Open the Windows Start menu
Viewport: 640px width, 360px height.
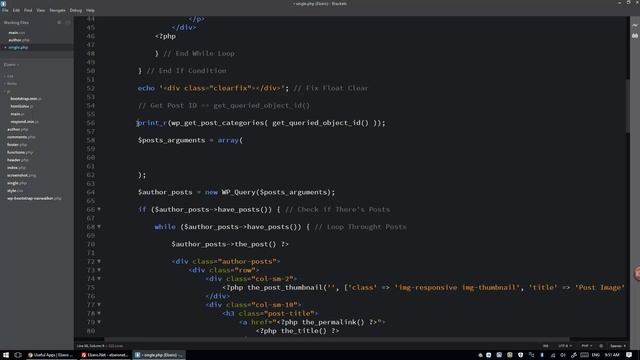(6, 355)
